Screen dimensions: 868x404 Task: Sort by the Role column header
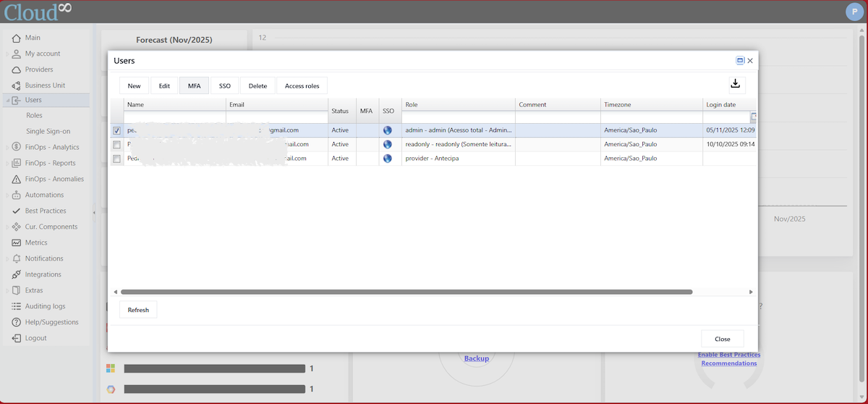(459, 104)
